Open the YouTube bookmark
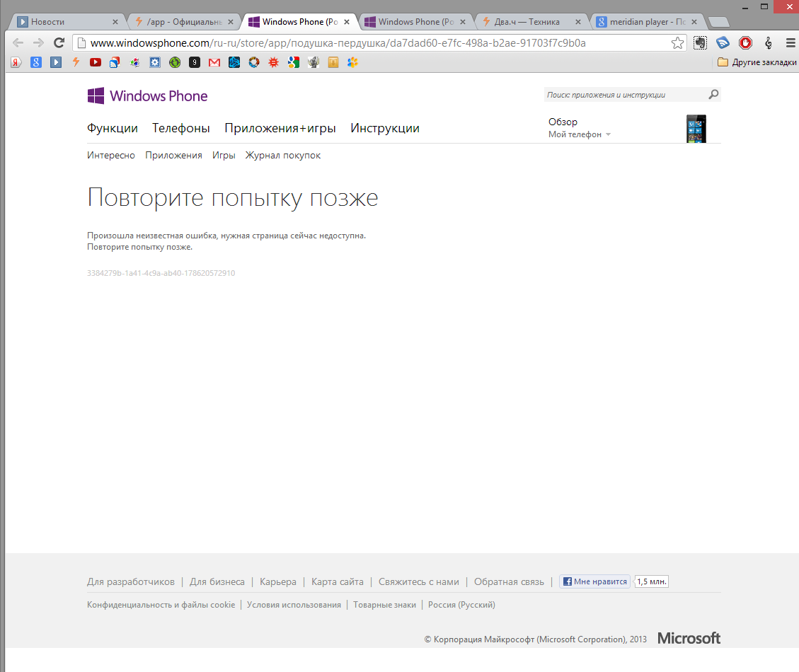Screen dimensions: 799x672 click(96, 63)
